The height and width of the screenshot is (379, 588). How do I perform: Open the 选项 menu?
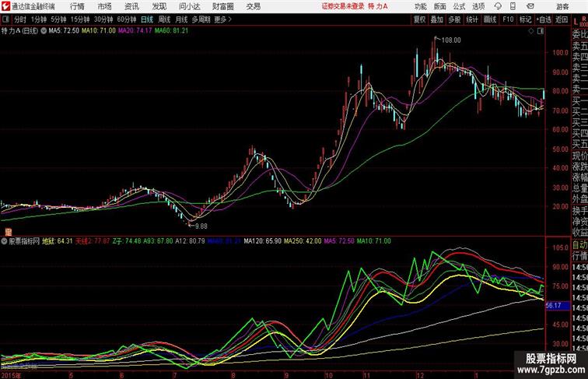(x=478, y=6)
